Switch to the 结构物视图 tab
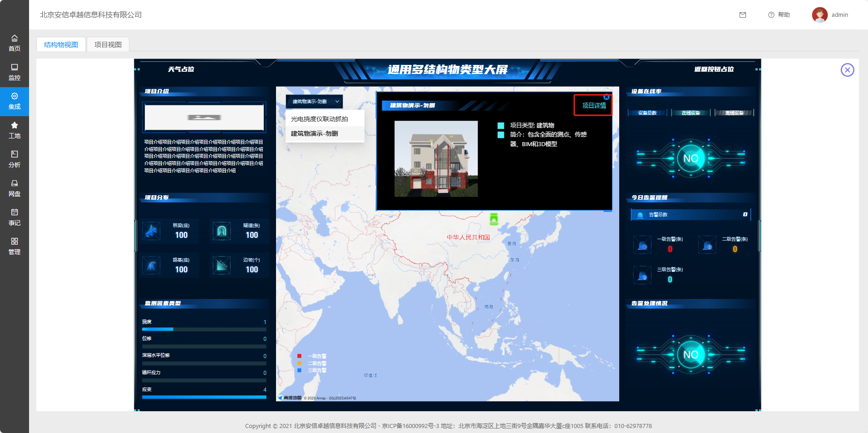 pos(61,44)
